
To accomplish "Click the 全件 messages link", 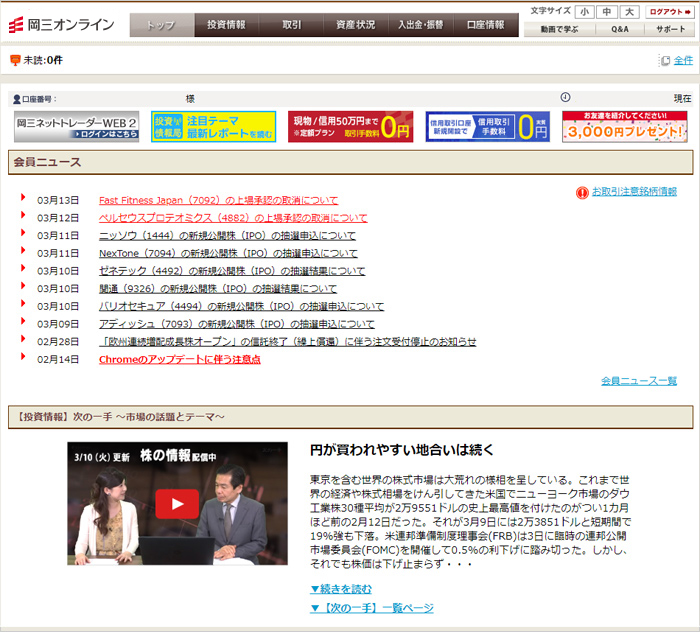I will (683, 60).
